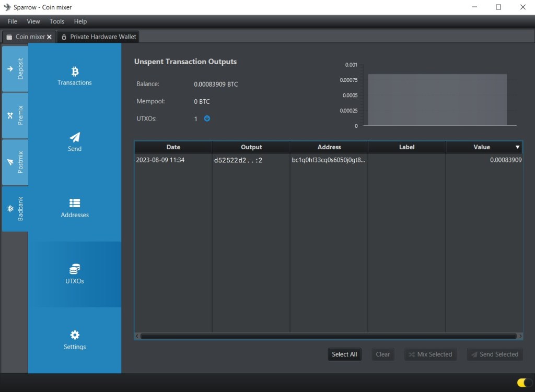
Task: Open Settings via the gear icon
Action: coord(75,335)
